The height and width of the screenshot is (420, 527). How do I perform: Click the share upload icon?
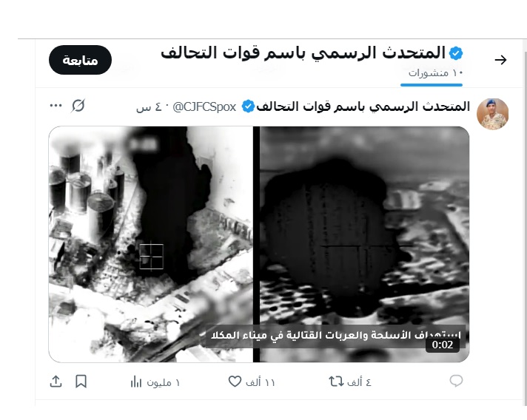(x=56, y=382)
